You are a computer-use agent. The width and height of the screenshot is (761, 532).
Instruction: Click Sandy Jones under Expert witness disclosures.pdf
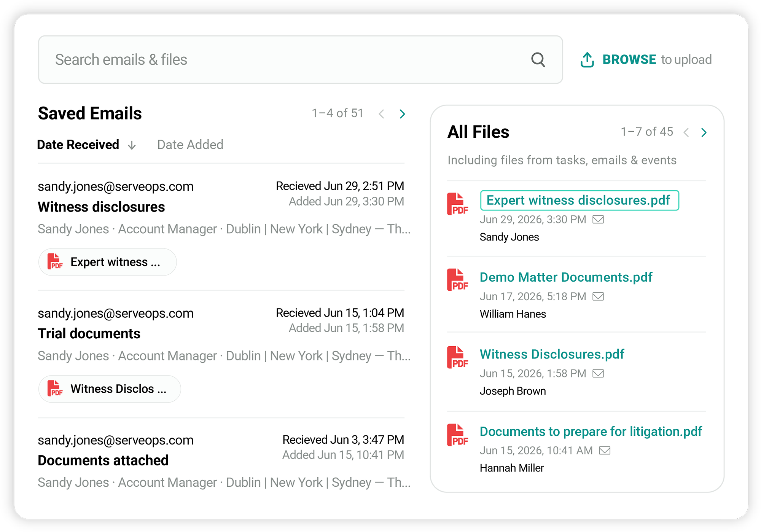click(509, 237)
